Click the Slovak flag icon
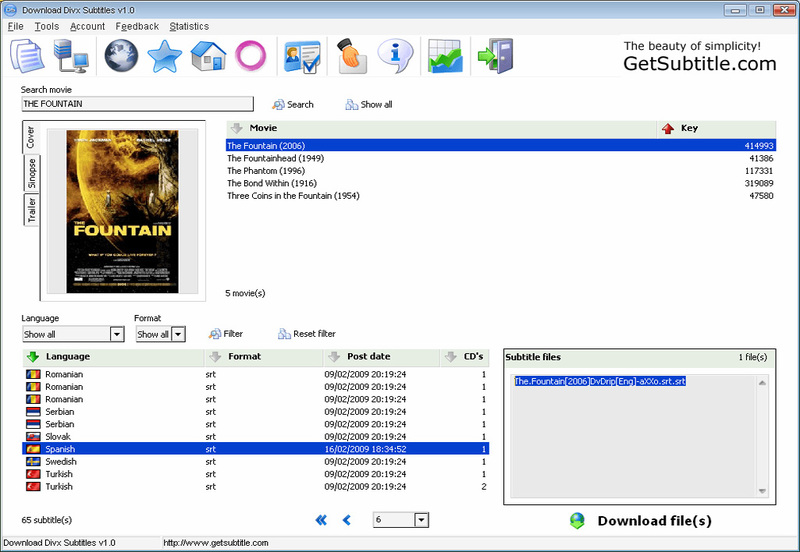The width and height of the screenshot is (800, 552). pos(33,437)
